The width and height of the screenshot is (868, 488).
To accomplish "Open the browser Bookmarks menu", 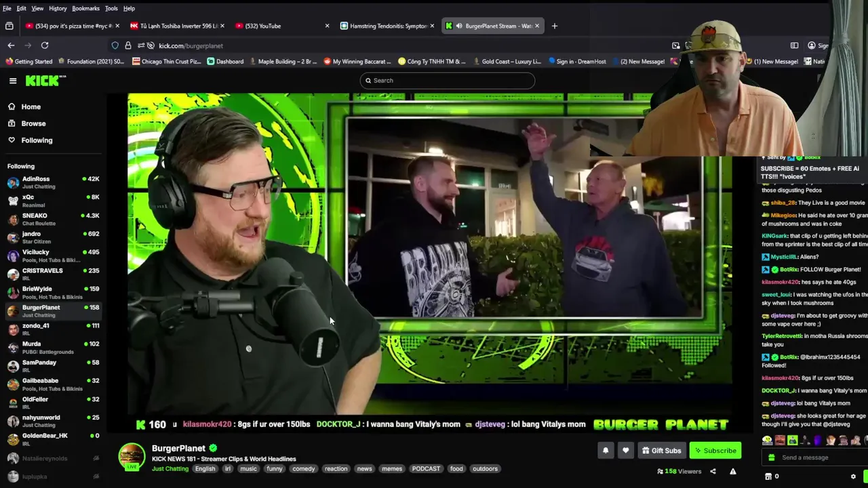I will point(85,8).
